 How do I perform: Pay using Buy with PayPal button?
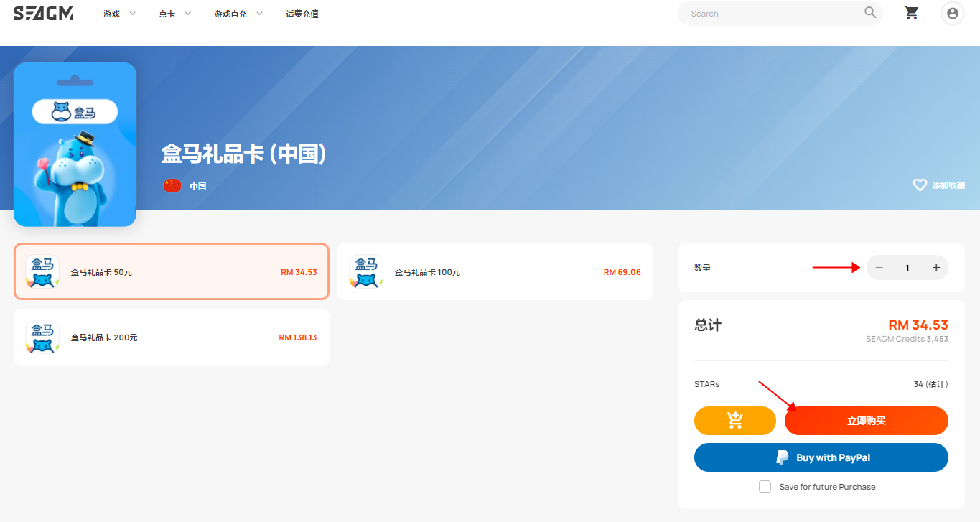(x=821, y=457)
